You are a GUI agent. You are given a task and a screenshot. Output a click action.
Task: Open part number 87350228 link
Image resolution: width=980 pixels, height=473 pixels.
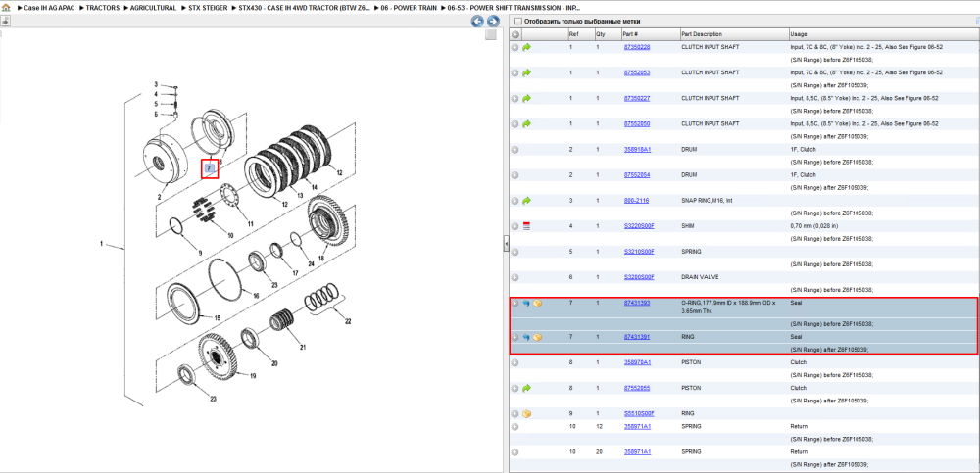637,47
